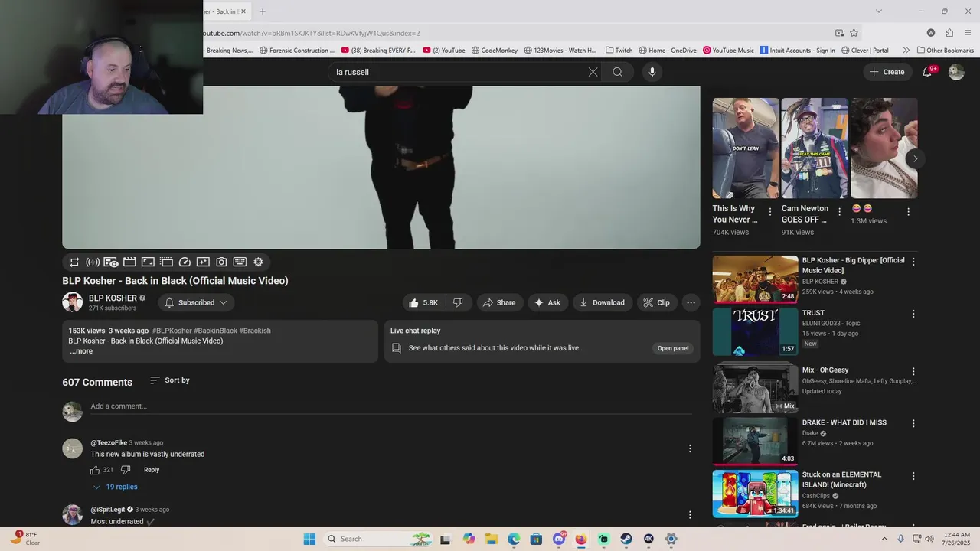Open Other Bookmarks folder
The height and width of the screenshot is (551, 980).
(x=946, y=51)
